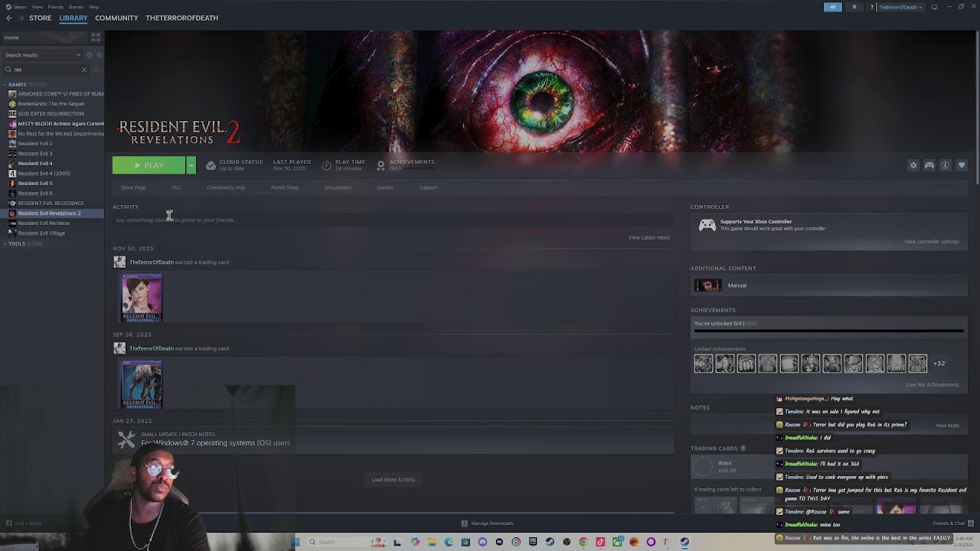The image size is (980, 551).
Task: Open the announcements megaphone button
Action: pos(833,7)
